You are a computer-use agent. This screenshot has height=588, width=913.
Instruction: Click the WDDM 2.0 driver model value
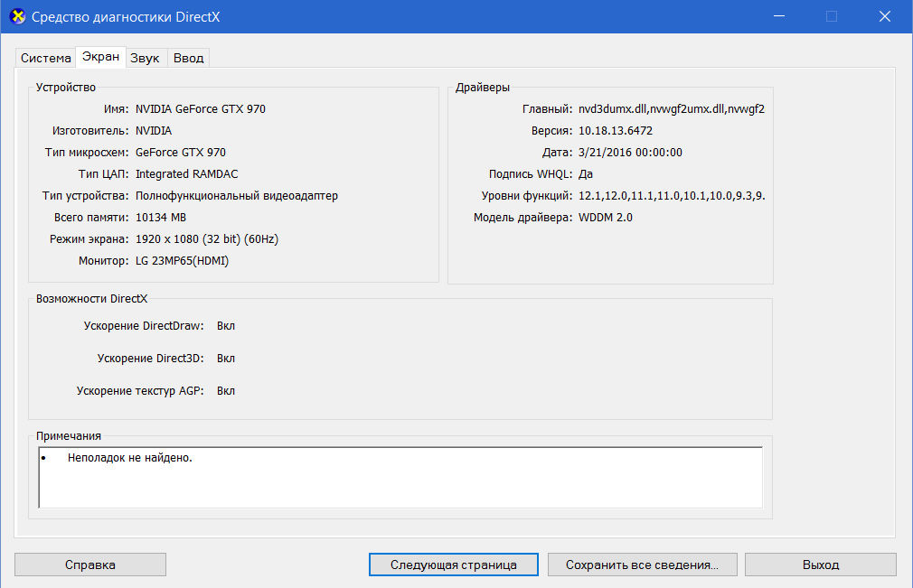point(606,218)
